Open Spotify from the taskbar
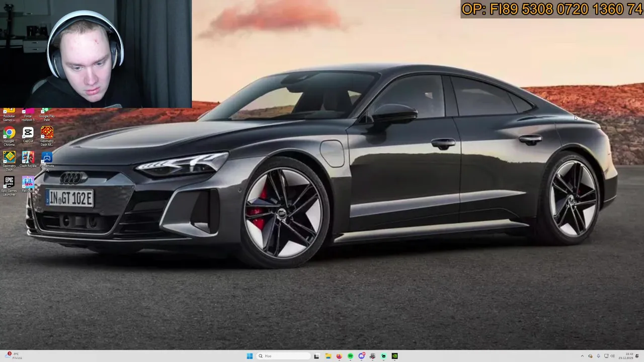Image resolution: width=644 pixels, height=362 pixels. tap(350, 356)
